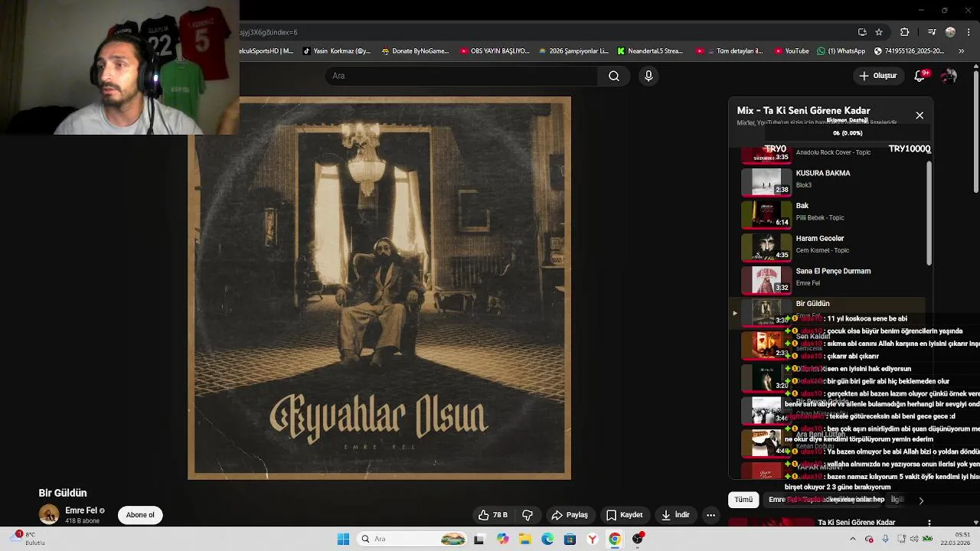Viewport: 980px width, 551px height.
Task: Open Tüm detayları il bookmark
Action: 729,51
